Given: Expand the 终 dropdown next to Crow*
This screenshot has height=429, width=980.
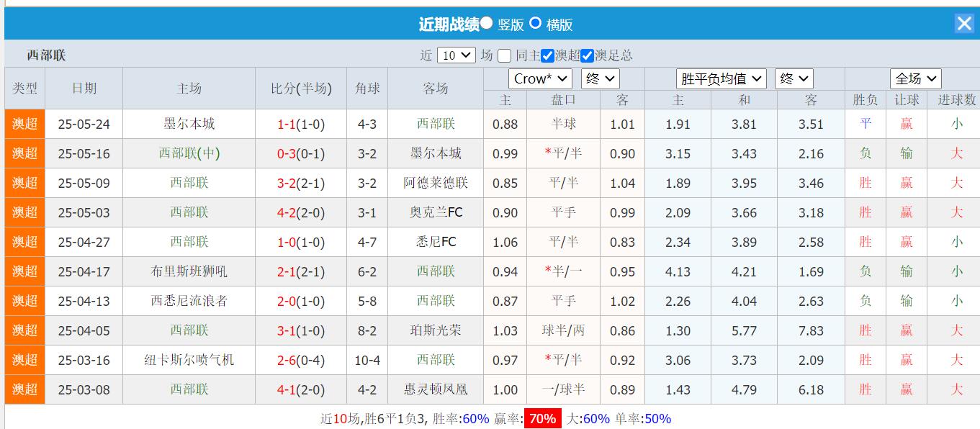Looking at the screenshot, I should point(600,78).
